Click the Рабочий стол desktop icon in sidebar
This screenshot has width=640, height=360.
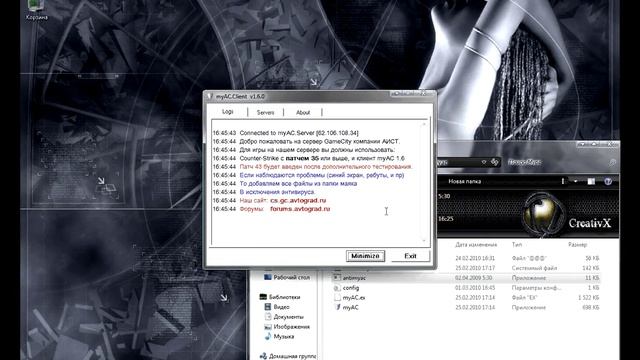click(268, 277)
